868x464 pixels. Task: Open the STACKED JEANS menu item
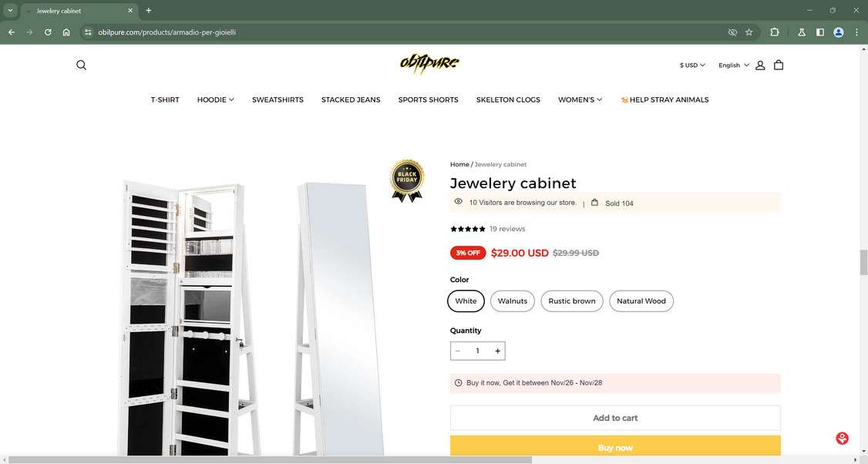coord(351,99)
